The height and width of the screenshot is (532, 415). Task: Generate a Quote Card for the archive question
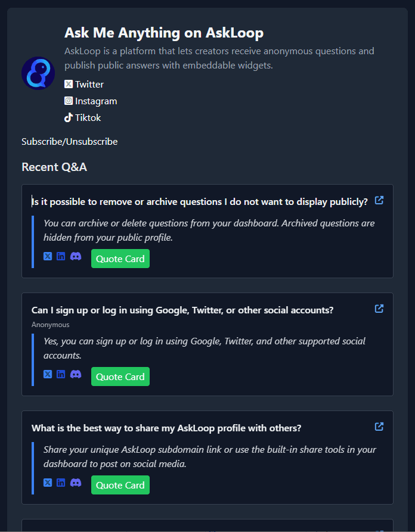tap(120, 259)
